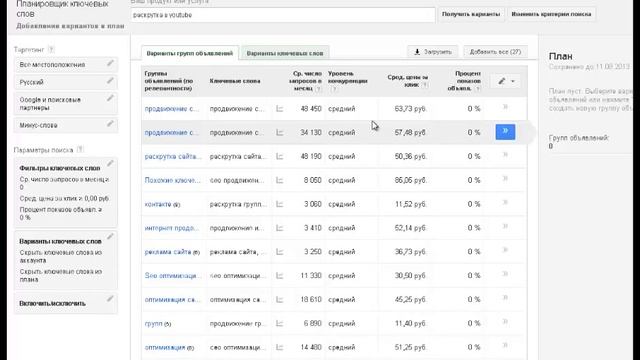Add the 48 450 row to plan arrow
The width and height of the screenshot is (640, 360).
(505, 107)
